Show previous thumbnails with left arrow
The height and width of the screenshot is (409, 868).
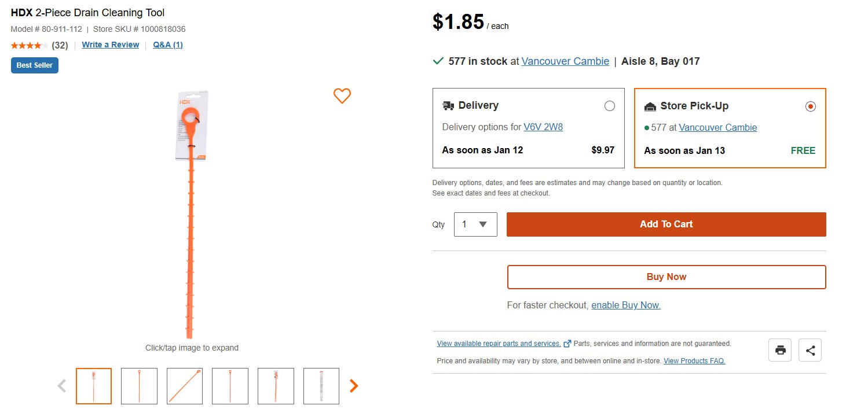click(62, 386)
